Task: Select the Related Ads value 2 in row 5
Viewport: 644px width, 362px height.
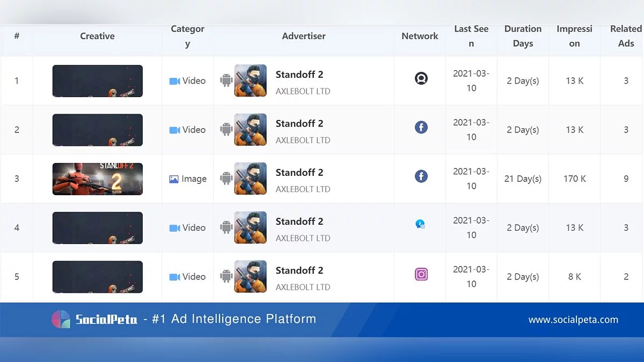Action: [x=626, y=277]
